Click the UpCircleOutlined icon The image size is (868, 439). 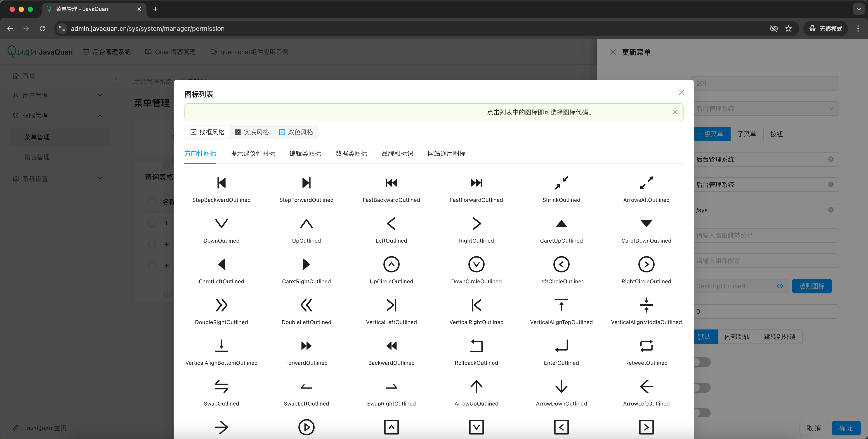391,264
